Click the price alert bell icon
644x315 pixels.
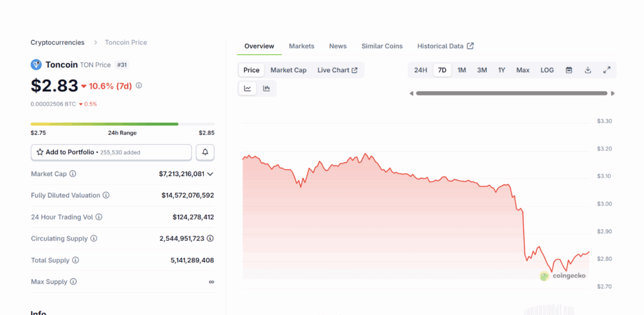point(205,152)
